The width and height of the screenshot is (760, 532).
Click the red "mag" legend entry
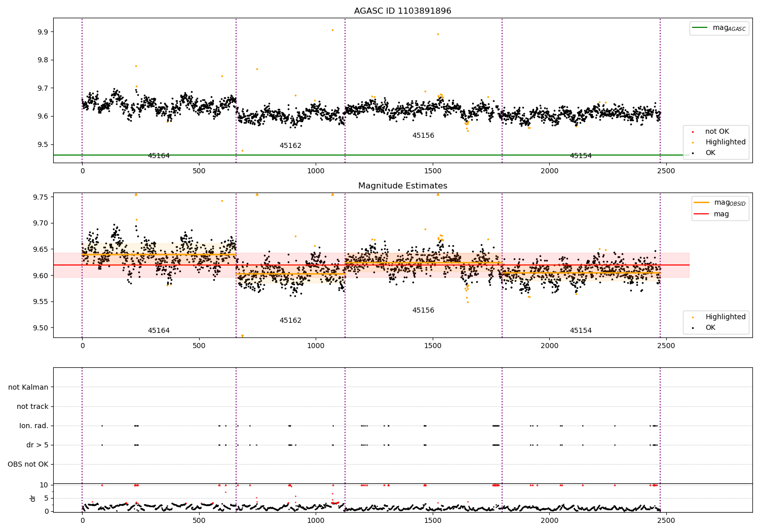point(711,214)
